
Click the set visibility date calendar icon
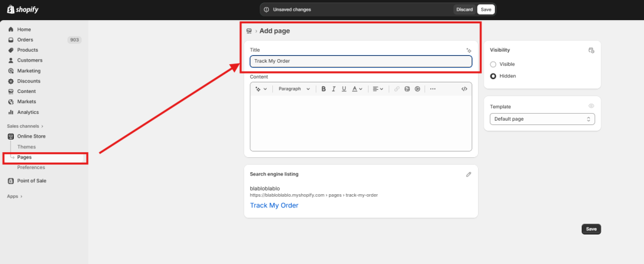tap(591, 50)
